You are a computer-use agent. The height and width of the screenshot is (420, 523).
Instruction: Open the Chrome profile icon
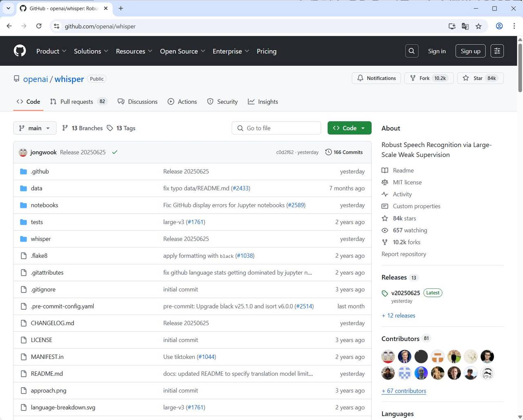[x=499, y=26]
